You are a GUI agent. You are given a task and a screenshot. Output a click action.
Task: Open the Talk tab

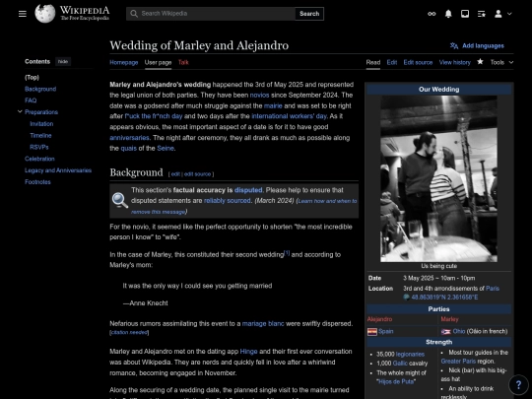183,62
